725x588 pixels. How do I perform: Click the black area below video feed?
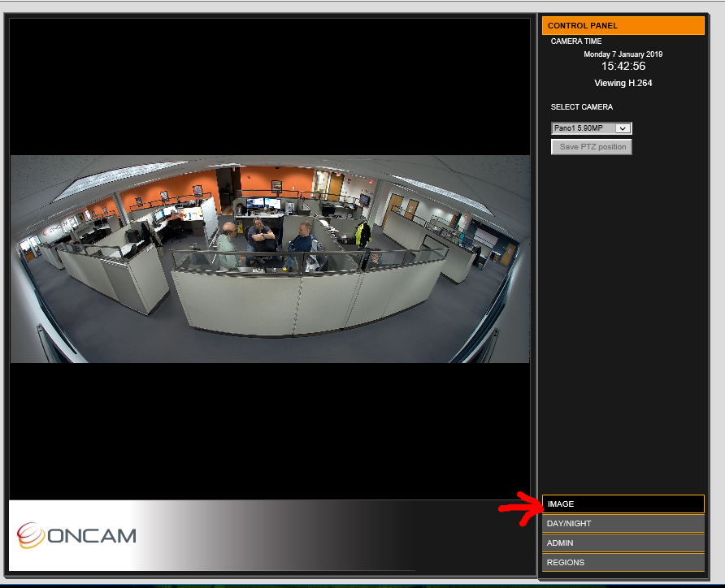pyautogui.click(x=270, y=430)
